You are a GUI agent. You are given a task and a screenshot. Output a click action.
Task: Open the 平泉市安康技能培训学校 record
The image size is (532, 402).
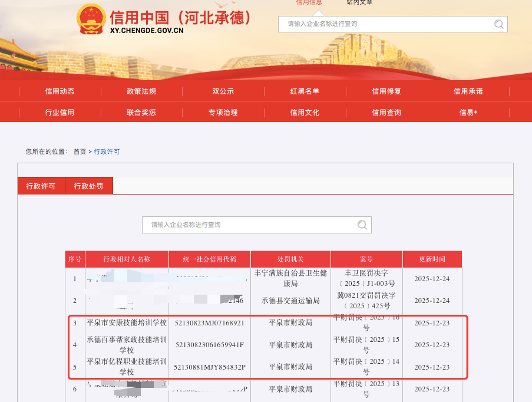(127, 323)
